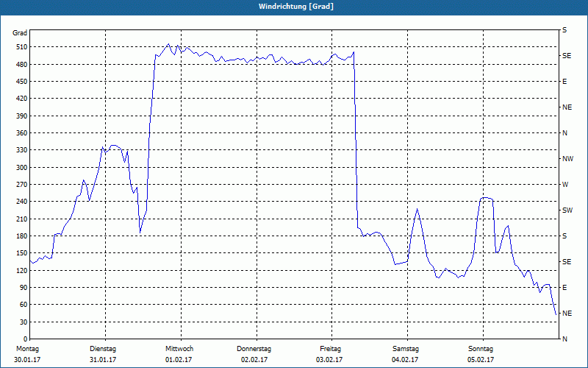This screenshot has width=588, height=368.
Task: Click the 300 y-axis value
Action: tap(22, 167)
